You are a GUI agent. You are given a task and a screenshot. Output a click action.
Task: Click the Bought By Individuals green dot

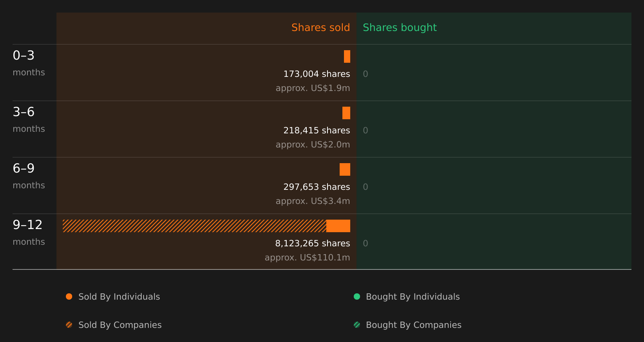[357, 297]
